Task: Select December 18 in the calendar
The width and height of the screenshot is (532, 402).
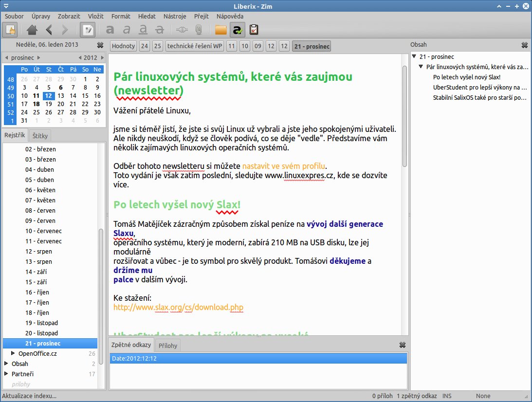Action: pos(37,104)
